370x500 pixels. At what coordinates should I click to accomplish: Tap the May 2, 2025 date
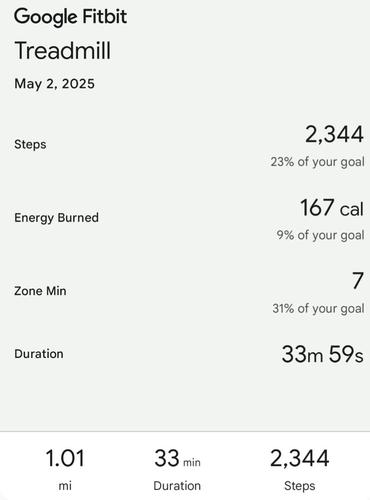point(54,83)
